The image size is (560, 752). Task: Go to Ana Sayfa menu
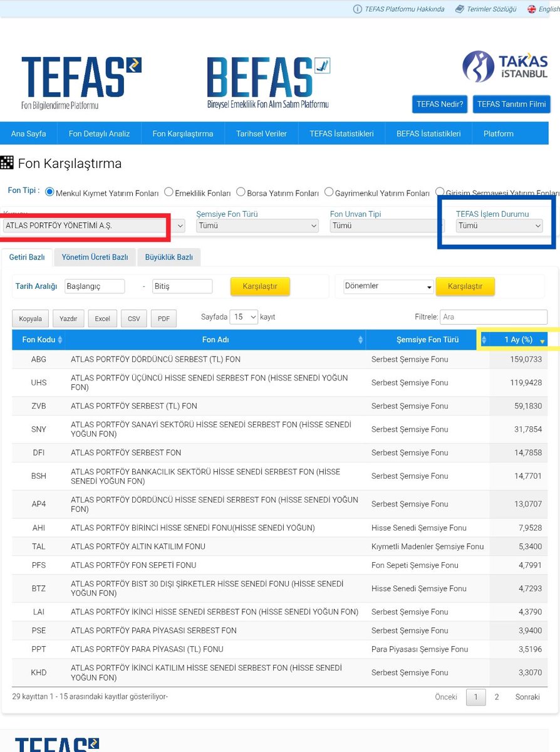click(x=28, y=133)
